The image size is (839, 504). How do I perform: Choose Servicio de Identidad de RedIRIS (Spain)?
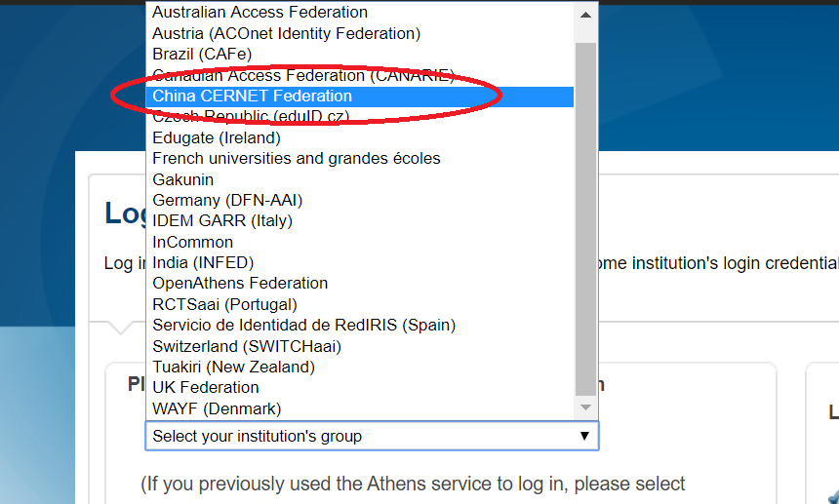304,325
